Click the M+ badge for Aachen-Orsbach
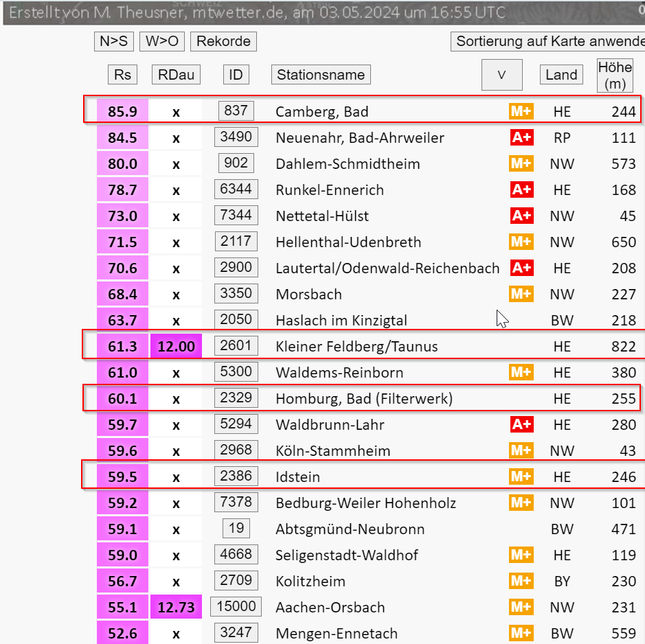 (x=521, y=606)
